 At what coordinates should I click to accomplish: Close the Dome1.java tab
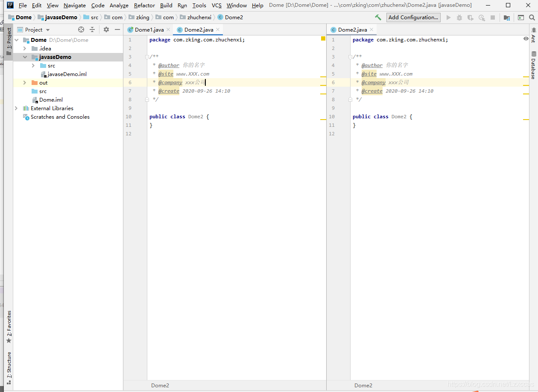pos(168,29)
